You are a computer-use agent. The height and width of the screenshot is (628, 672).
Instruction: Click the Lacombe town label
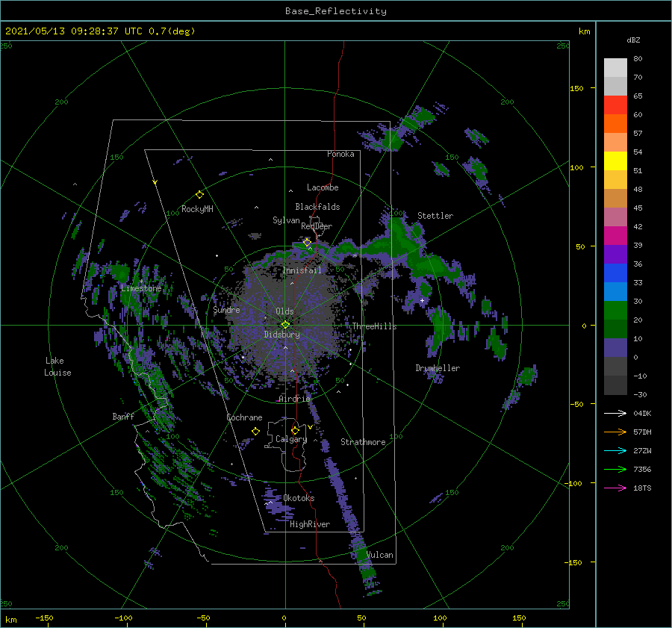point(323,187)
